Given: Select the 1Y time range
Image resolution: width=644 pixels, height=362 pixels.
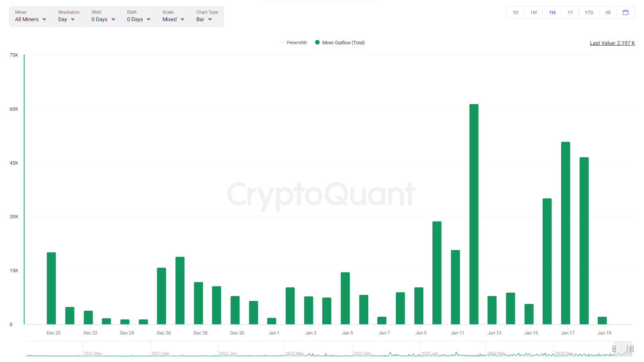Looking at the screenshot, I should [x=570, y=12].
